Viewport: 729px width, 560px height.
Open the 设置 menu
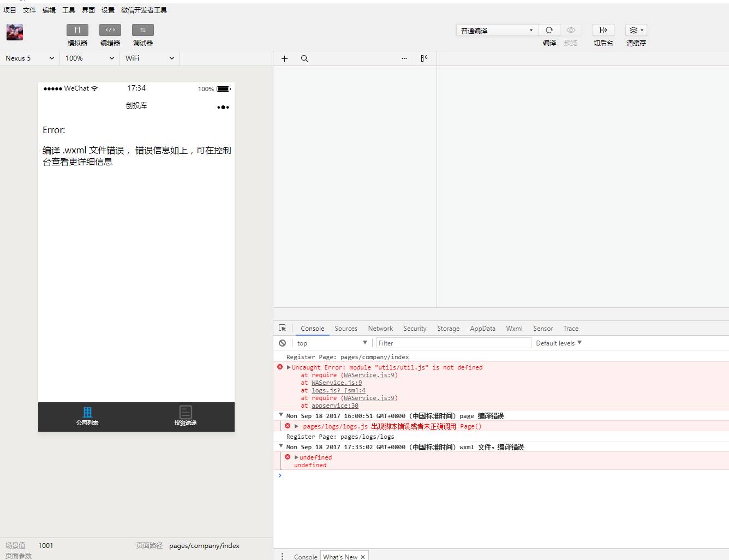click(x=108, y=10)
